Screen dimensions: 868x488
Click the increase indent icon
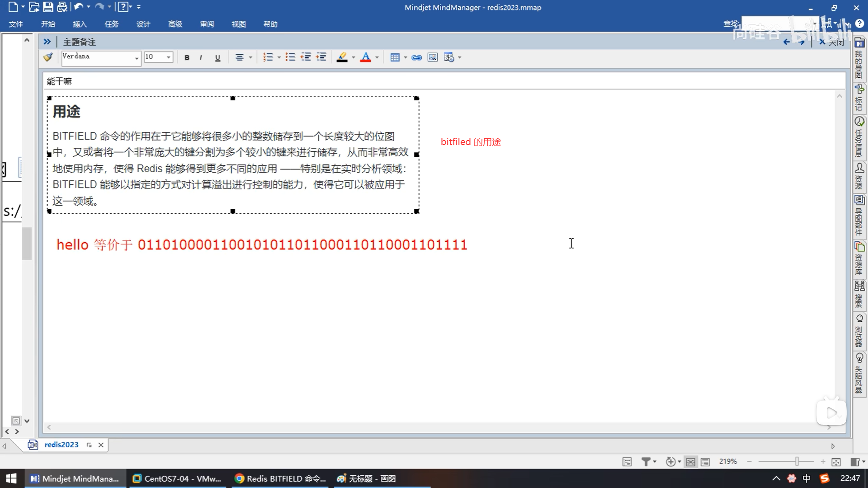coord(321,57)
